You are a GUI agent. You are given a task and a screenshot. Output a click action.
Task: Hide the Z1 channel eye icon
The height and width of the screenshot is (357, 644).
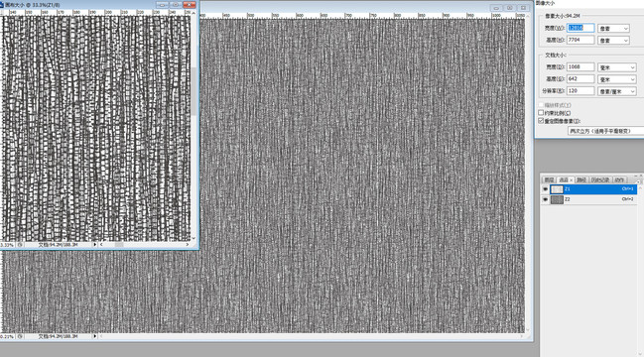coord(545,189)
